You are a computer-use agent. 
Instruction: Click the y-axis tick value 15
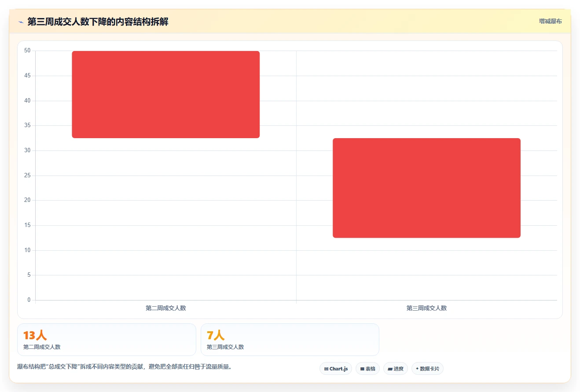[27, 225]
